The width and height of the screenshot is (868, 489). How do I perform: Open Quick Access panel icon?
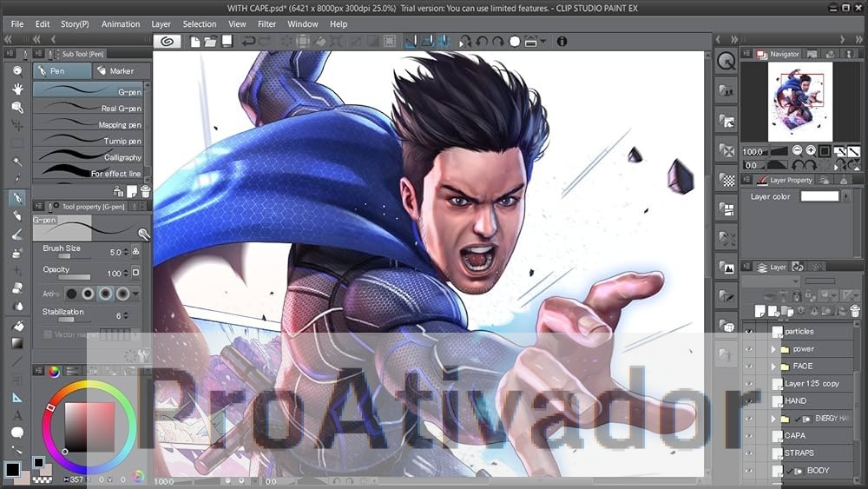coord(727,61)
